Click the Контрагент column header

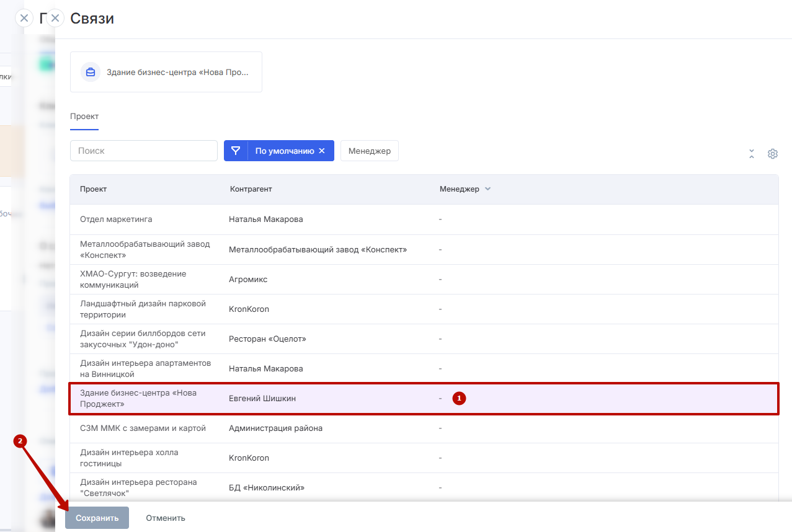[x=251, y=189]
